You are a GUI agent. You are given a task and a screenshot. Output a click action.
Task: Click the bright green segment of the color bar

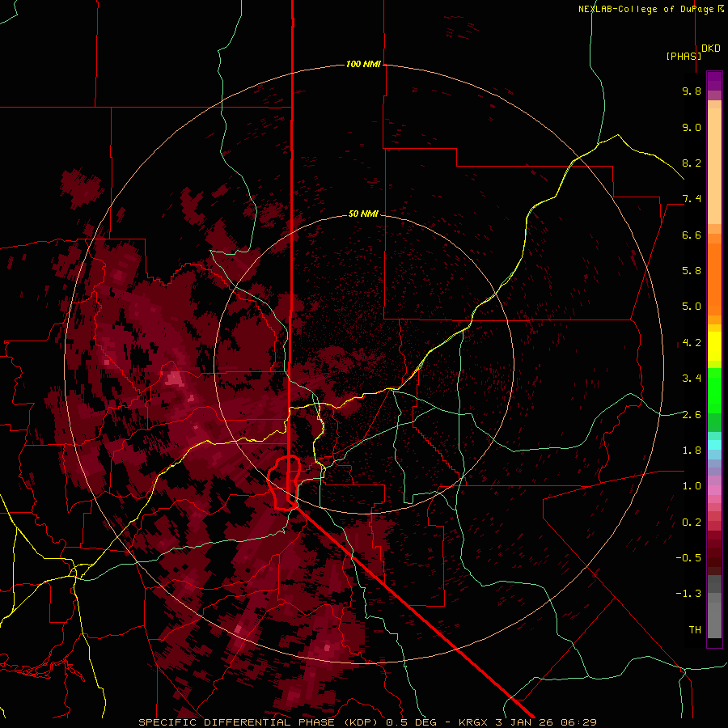(714, 390)
